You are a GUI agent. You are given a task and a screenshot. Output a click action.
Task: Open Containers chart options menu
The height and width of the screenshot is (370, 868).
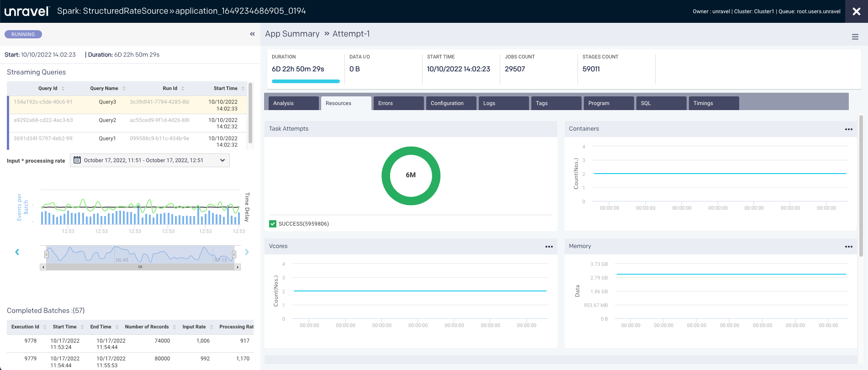click(x=848, y=129)
